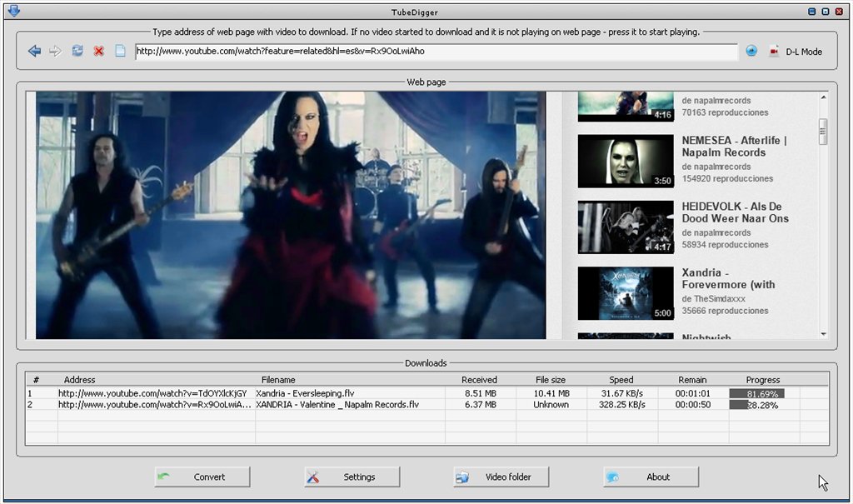Open Xandria - Forevermore video link
The height and width of the screenshot is (504, 853).
(x=728, y=279)
